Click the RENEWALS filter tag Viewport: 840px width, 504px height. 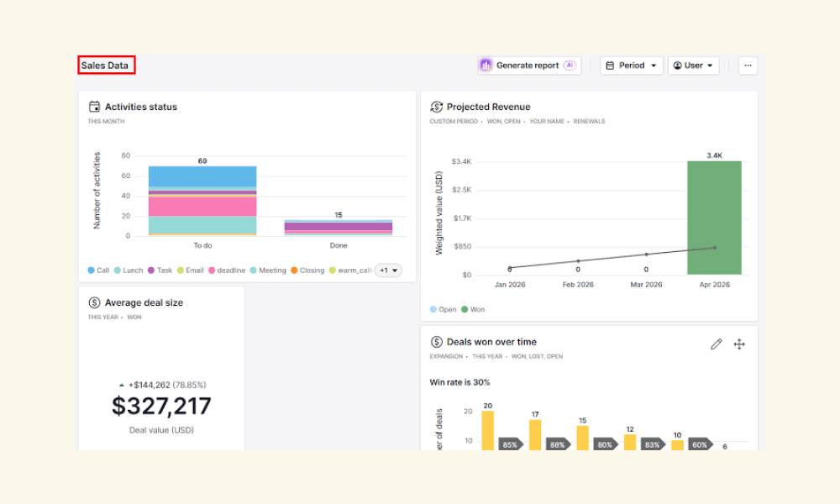point(590,122)
